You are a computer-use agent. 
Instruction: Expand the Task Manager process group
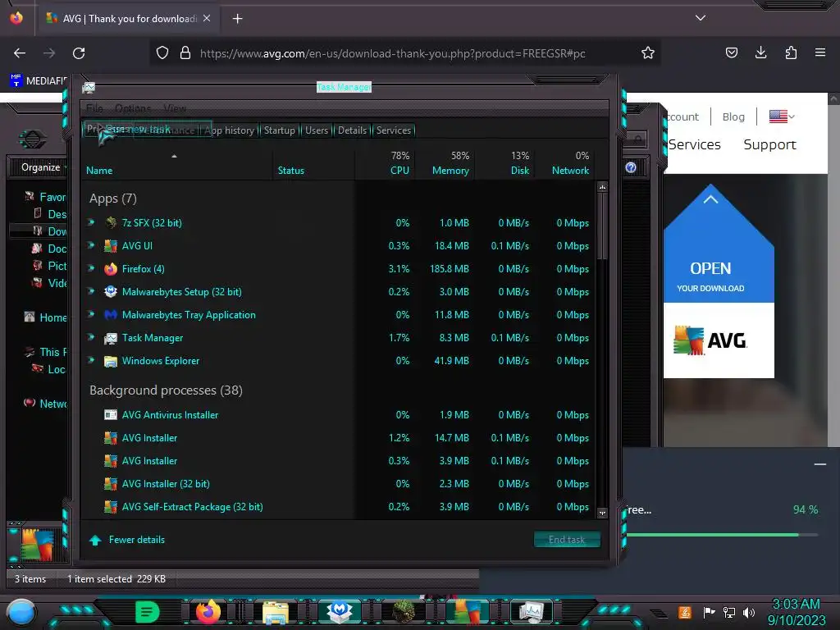point(92,337)
